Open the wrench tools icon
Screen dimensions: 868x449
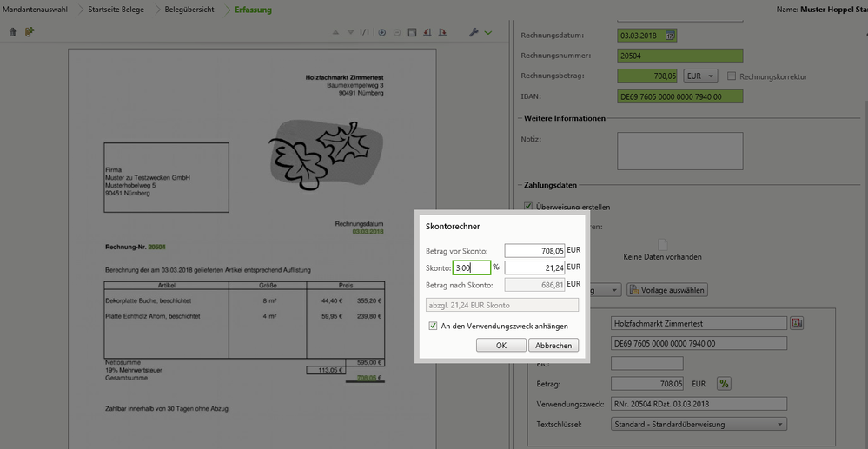point(474,33)
